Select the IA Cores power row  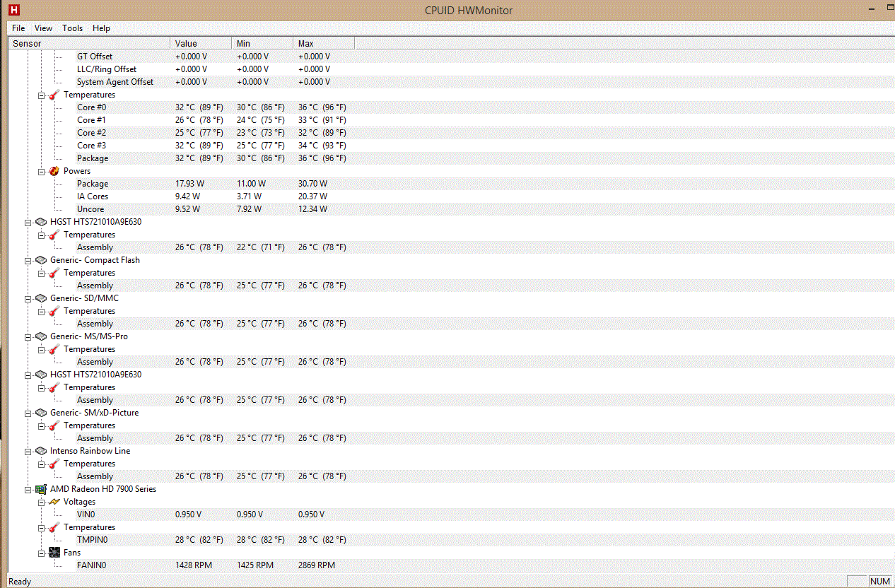click(x=450, y=196)
